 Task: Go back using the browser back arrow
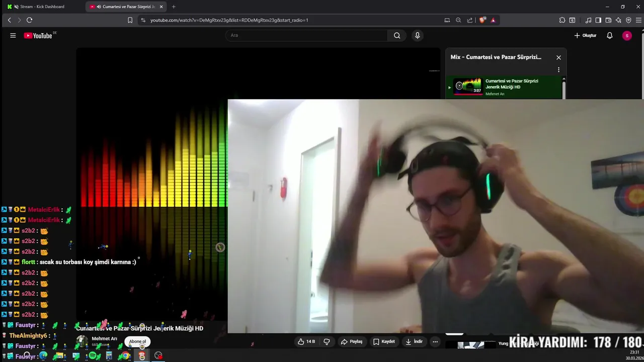pyautogui.click(x=9, y=20)
